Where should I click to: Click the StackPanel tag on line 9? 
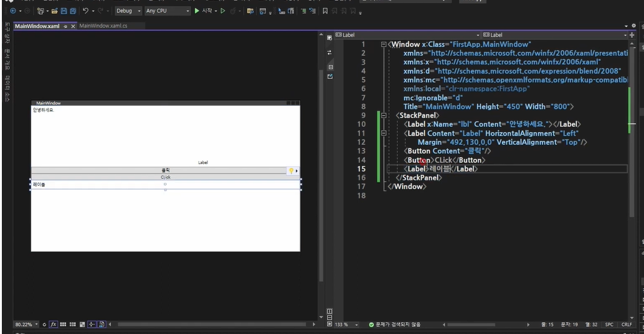pos(417,115)
